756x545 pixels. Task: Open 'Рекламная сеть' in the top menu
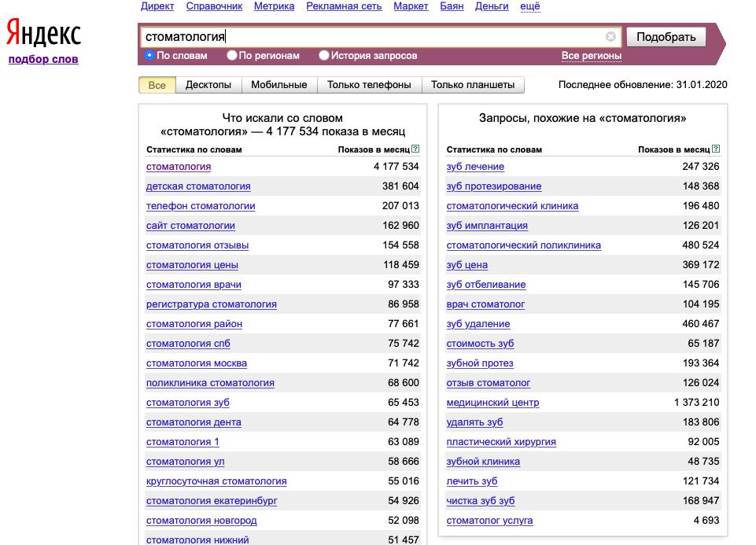pyautogui.click(x=344, y=6)
